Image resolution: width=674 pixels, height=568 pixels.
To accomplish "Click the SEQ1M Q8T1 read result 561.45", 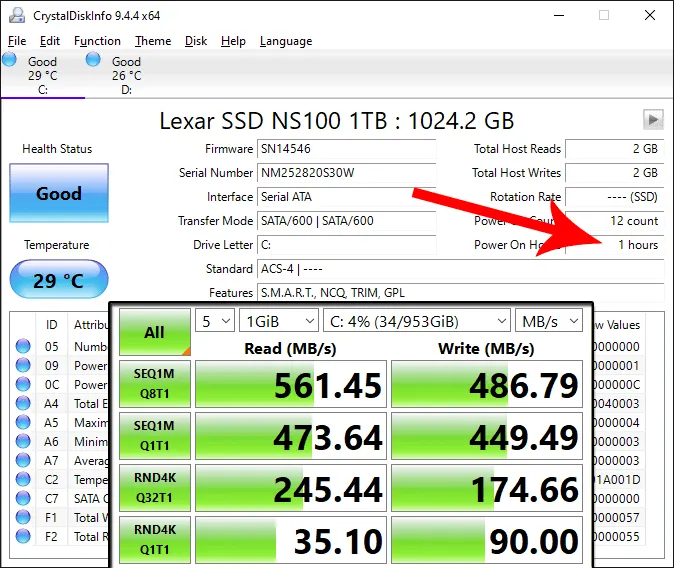I will [x=291, y=384].
